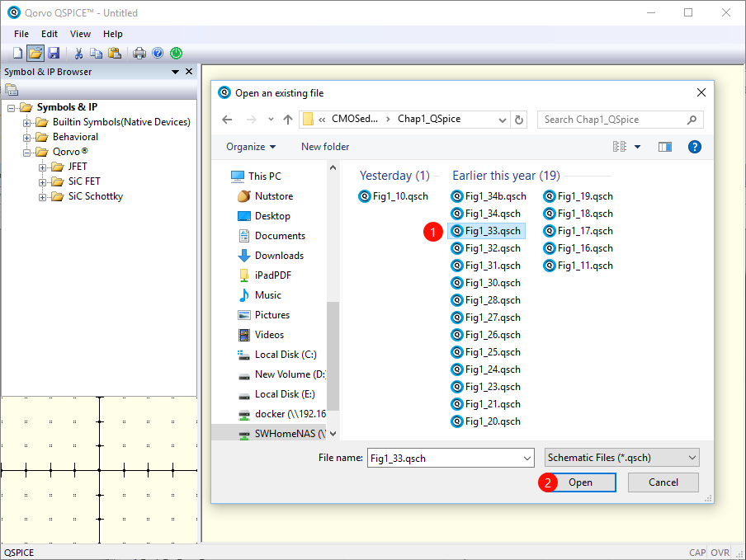Image resolution: width=746 pixels, height=560 pixels.
Task: Expand the Behavioral folder
Action: point(26,138)
